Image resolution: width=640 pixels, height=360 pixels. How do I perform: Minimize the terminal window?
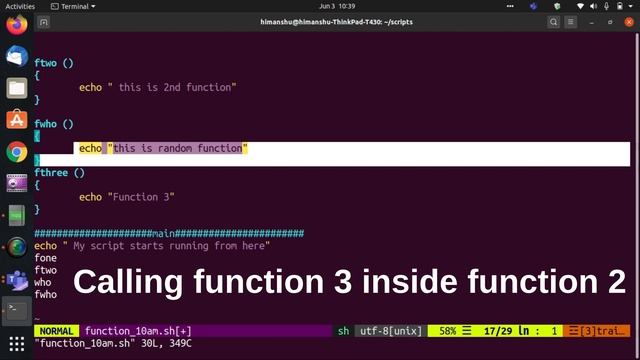[592, 22]
